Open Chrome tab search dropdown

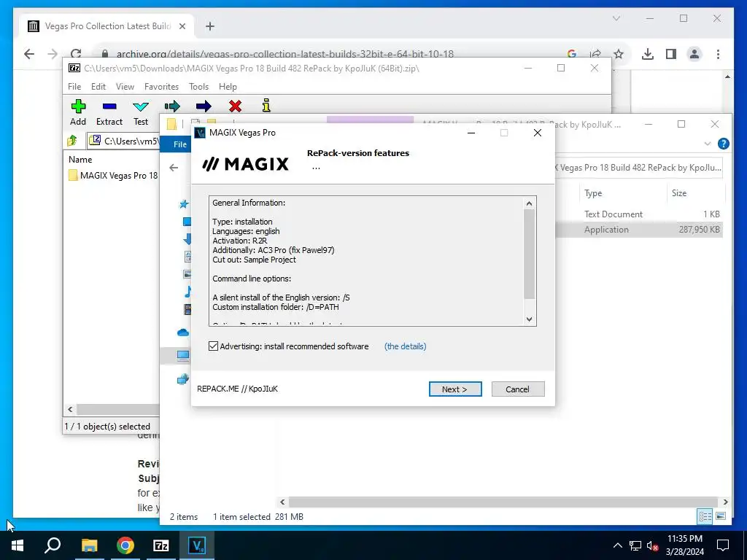(616, 18)
